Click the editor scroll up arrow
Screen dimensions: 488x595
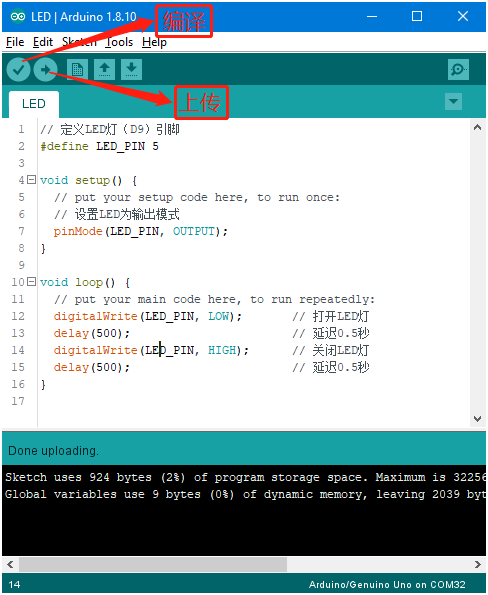477,128
